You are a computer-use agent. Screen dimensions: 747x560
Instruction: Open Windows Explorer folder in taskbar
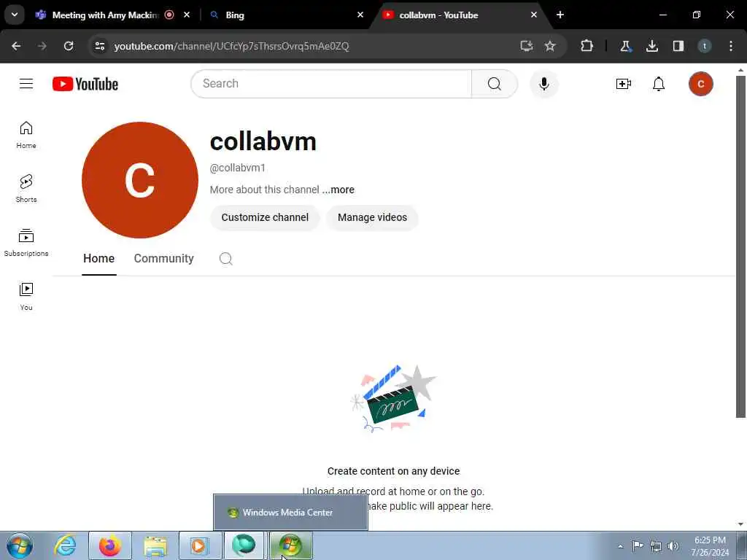tap(155, 546)
